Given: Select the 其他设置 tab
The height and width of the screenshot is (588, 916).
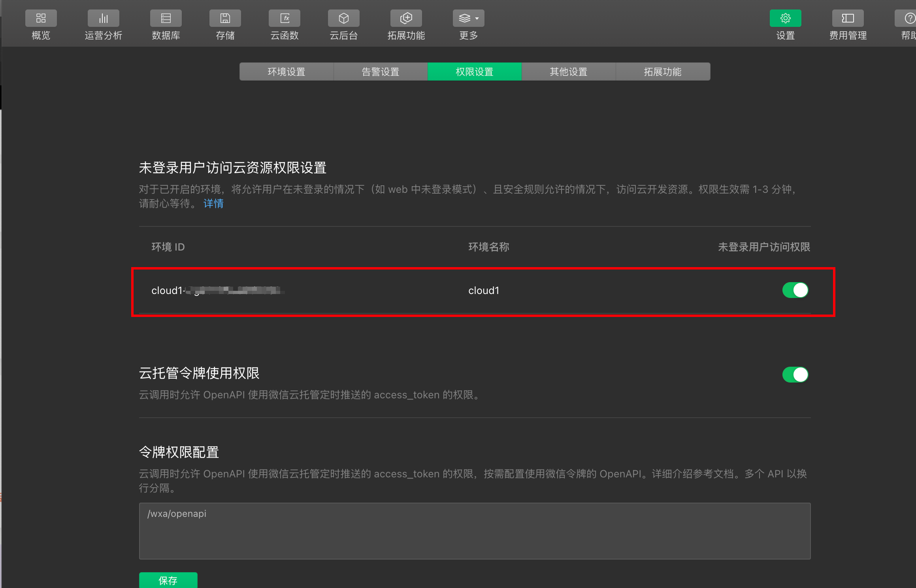Looking at the screenshot, I should coord(569,72).
